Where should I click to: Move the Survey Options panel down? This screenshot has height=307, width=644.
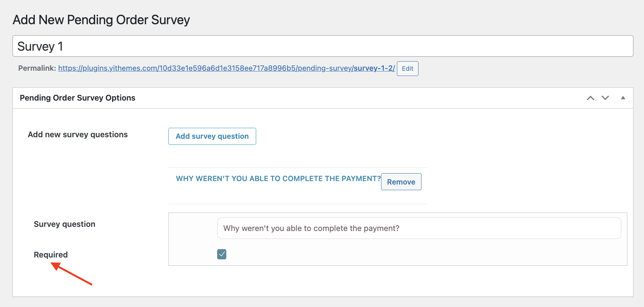605,98
